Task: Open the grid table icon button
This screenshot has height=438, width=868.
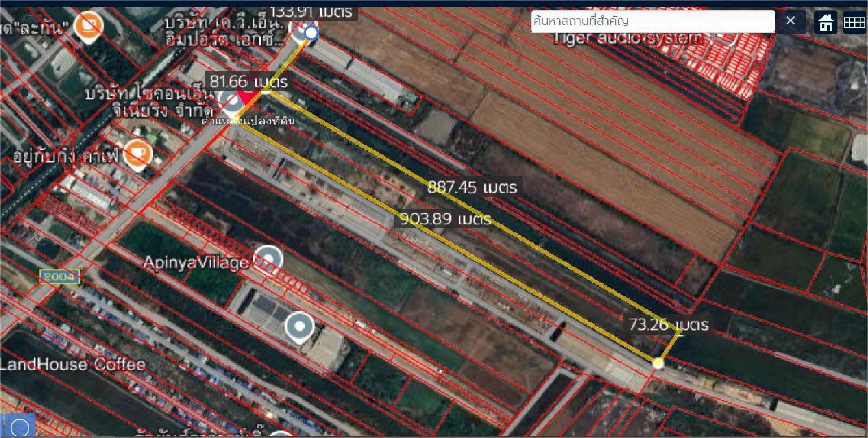Action: [854, 23]
